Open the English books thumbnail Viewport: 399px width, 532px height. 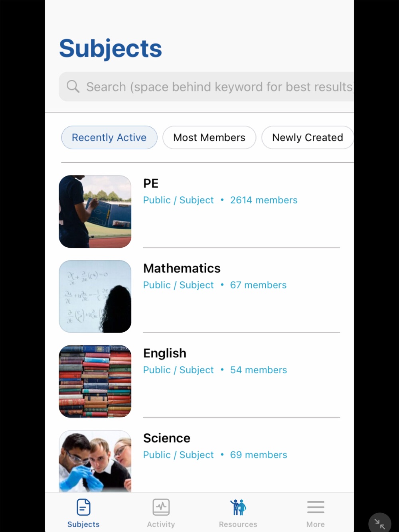[95, 381]
